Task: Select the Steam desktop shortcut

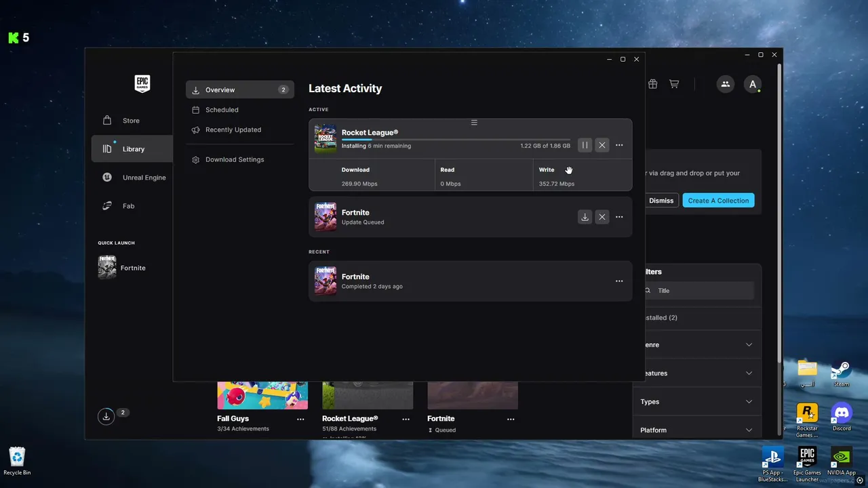Action: 842,374
